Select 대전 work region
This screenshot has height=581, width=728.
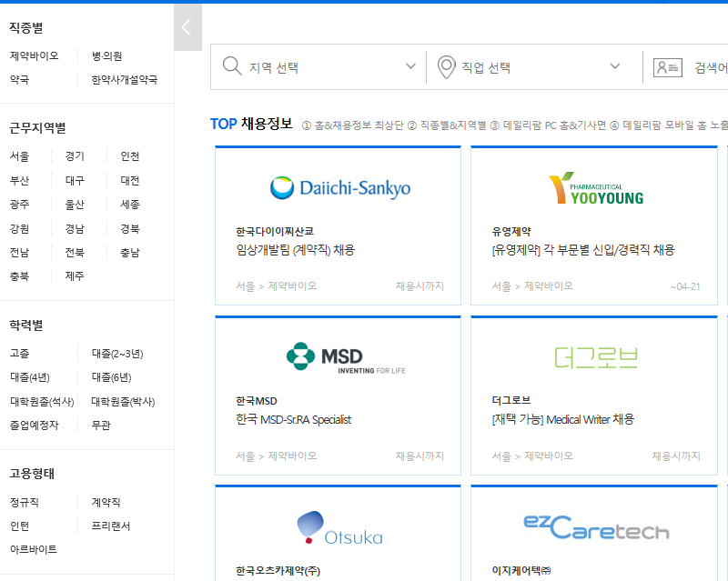click(130, 181)
